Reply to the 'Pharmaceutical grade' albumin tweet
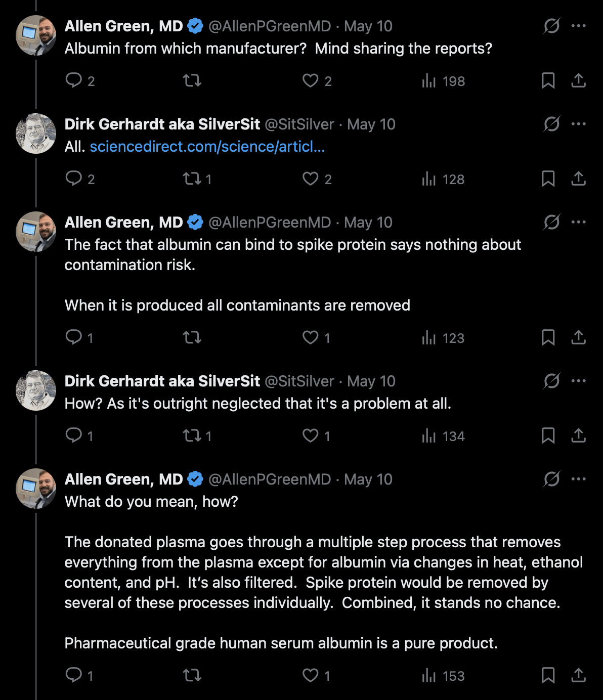The width and height of the screenshot is (603, 700). [79, 676]
